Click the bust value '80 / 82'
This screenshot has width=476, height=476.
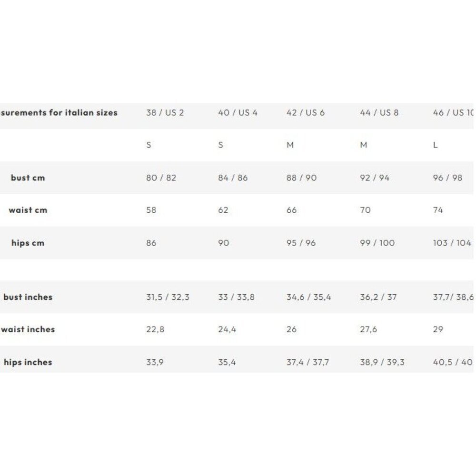tap(161, 178)
